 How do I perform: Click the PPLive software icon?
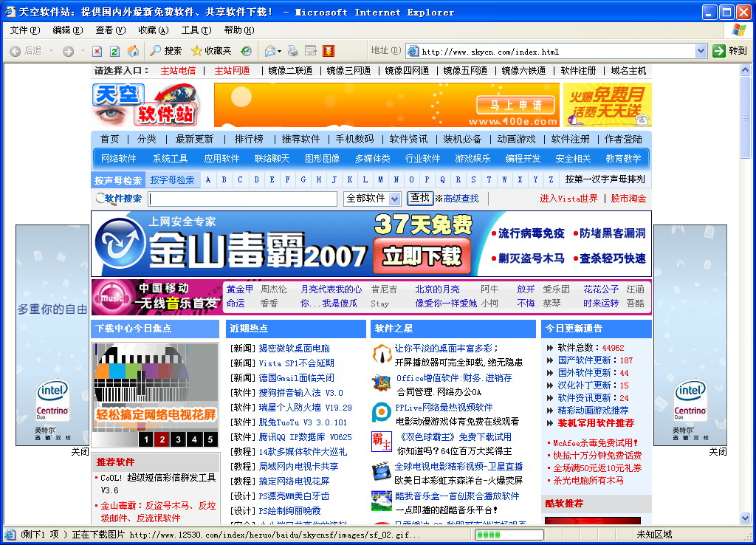pyautogui.click(x=382, y=414)
